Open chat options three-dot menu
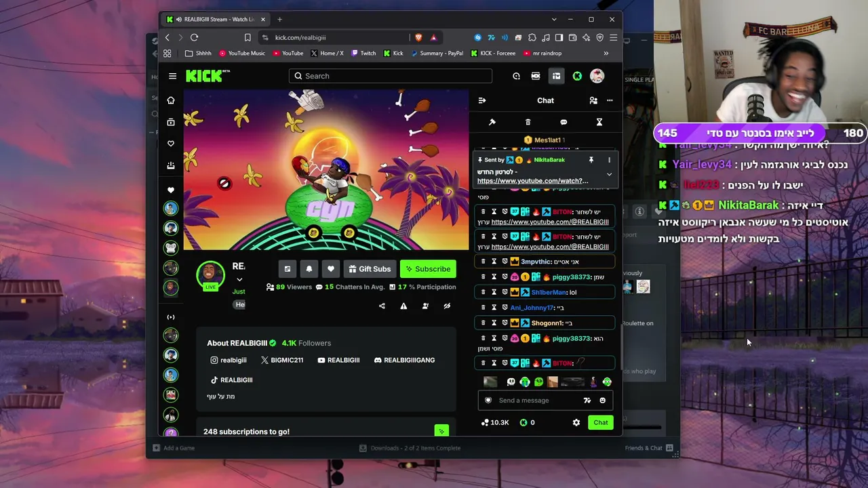 click(x=610, y=100)
